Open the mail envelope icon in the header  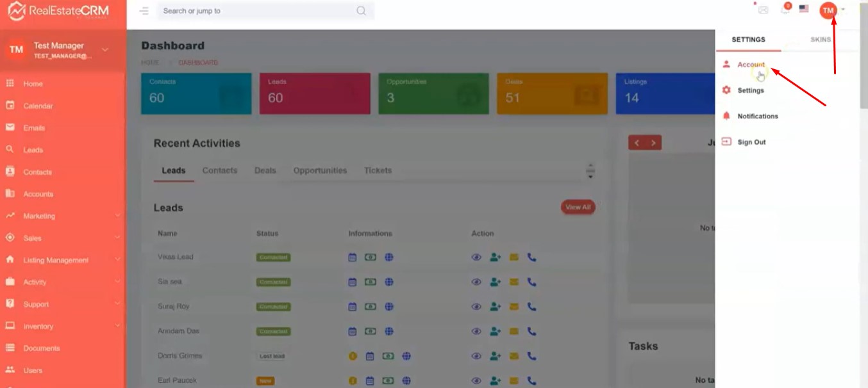click(763, 10)
